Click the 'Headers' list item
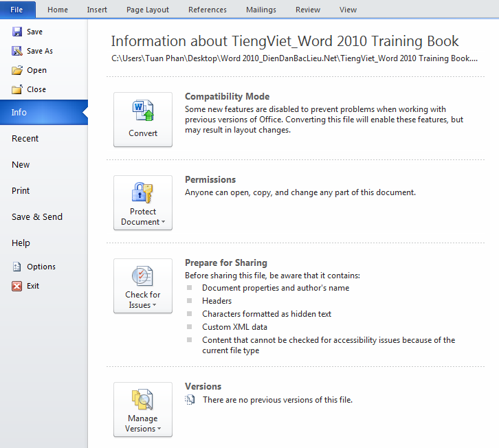 coord(217,301)
